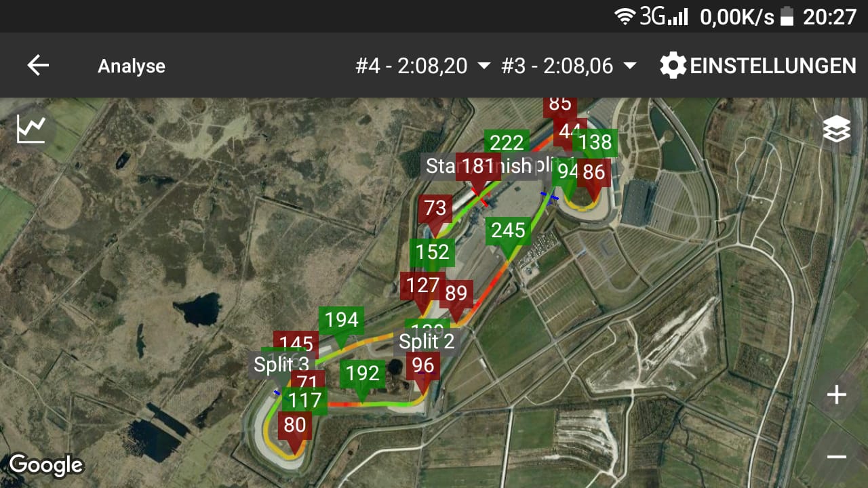The width and height of the screenshot is (868, 488).
Task: Tap the green 192 speed marker
Action: coord(362,374)
